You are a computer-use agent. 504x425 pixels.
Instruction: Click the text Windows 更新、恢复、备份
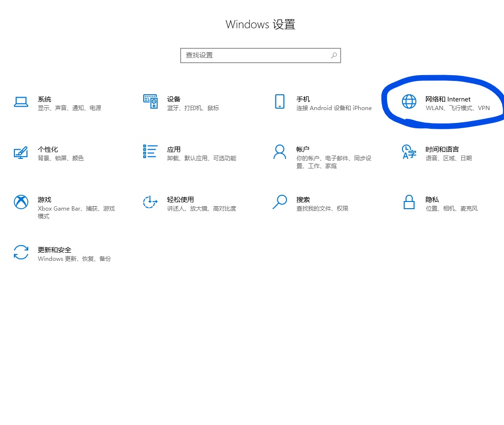point(74,259)
